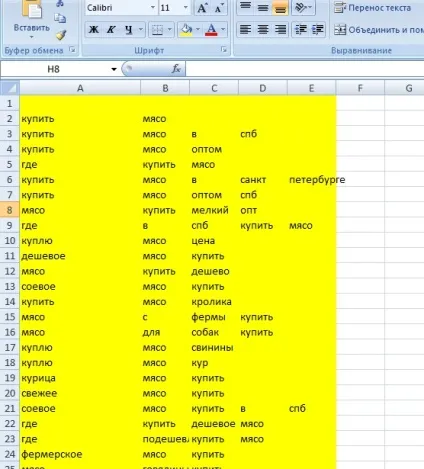Select the Format Painter brush icon
The width and height of the screenshot is (424, 469).
[61, 34]
